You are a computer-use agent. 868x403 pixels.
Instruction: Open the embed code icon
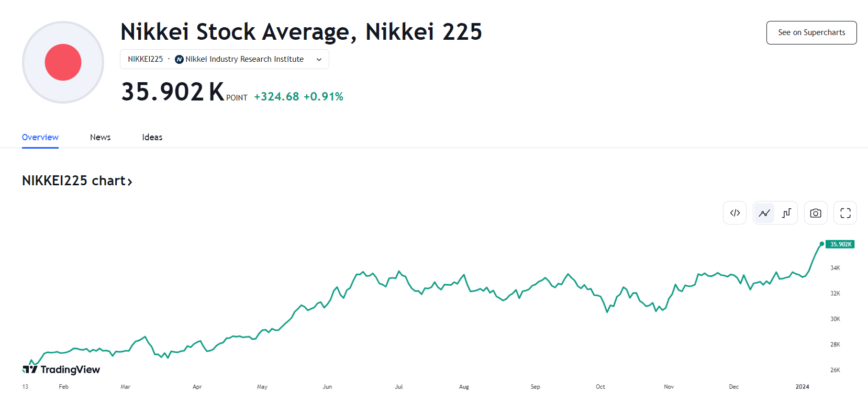point(735,213)
